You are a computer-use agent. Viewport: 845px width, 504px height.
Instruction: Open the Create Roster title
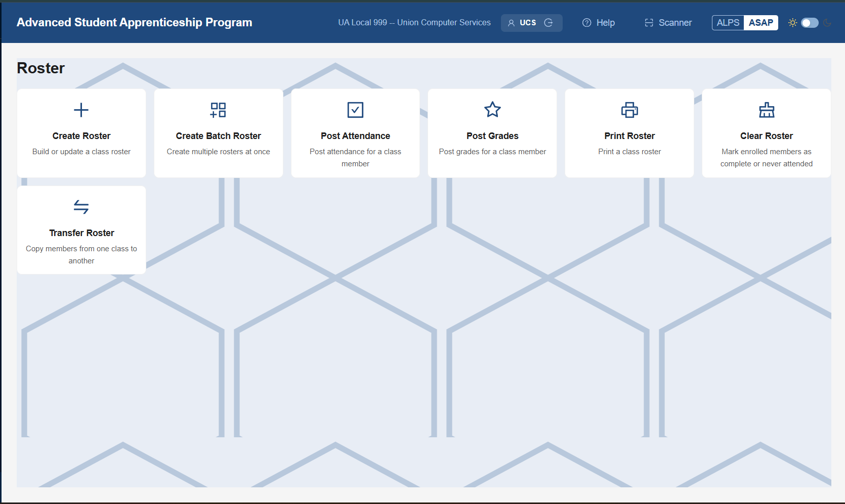[x=81, y=136]
